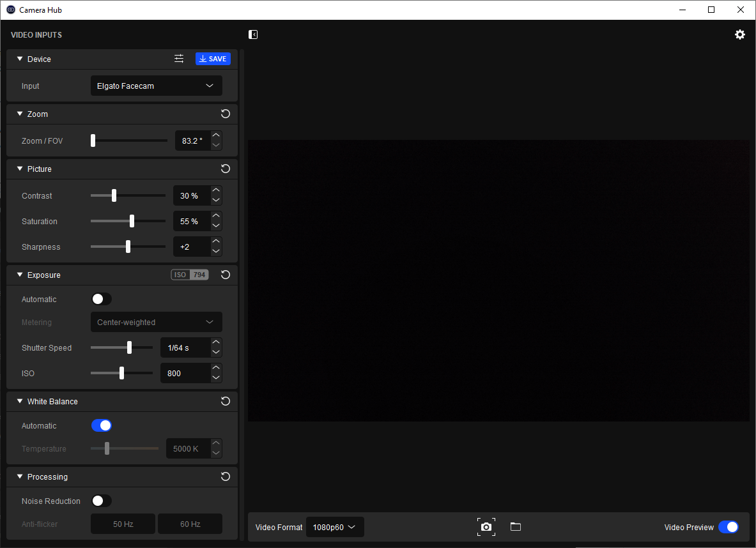The width and height of the screenshot is (756, 548).
Task: Increase Zoom / FOV value with up arrow
Action: (216, 135)
